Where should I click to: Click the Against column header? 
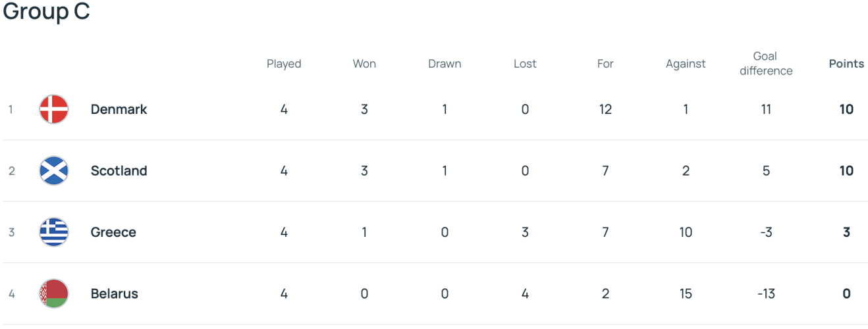(686, 64)
